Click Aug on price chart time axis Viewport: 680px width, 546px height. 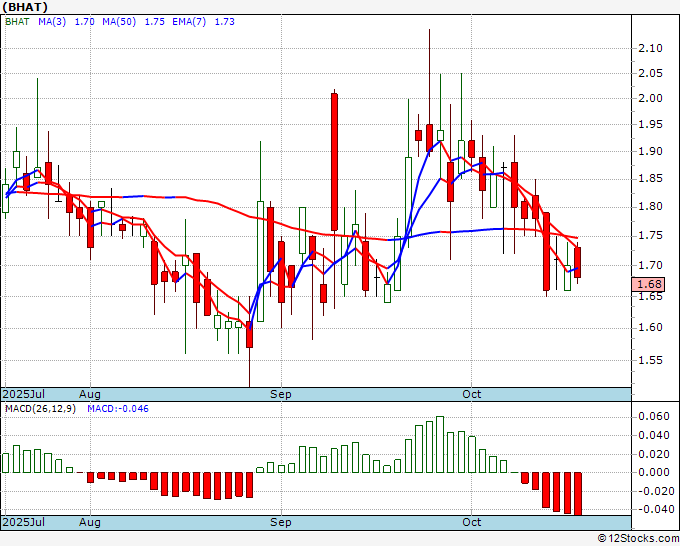pyautogui.click(x=90, y=394)
